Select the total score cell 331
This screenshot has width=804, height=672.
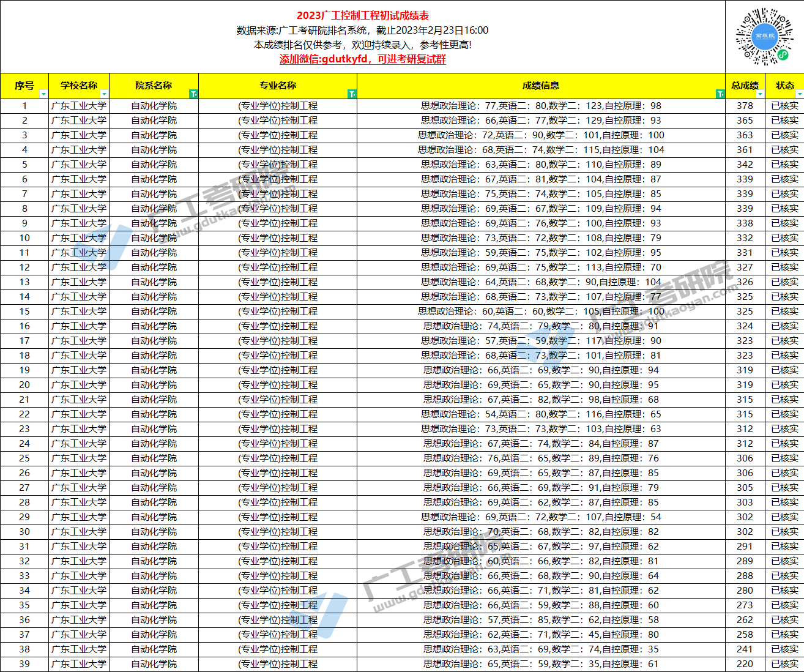click(745, 253)
